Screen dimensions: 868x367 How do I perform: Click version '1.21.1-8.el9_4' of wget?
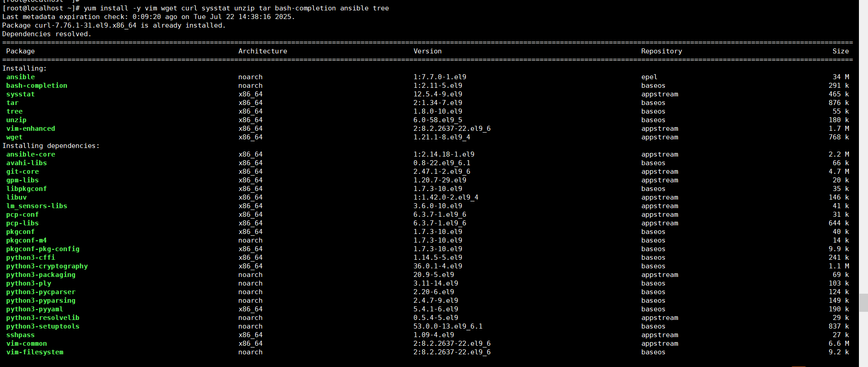coord(442,137)
